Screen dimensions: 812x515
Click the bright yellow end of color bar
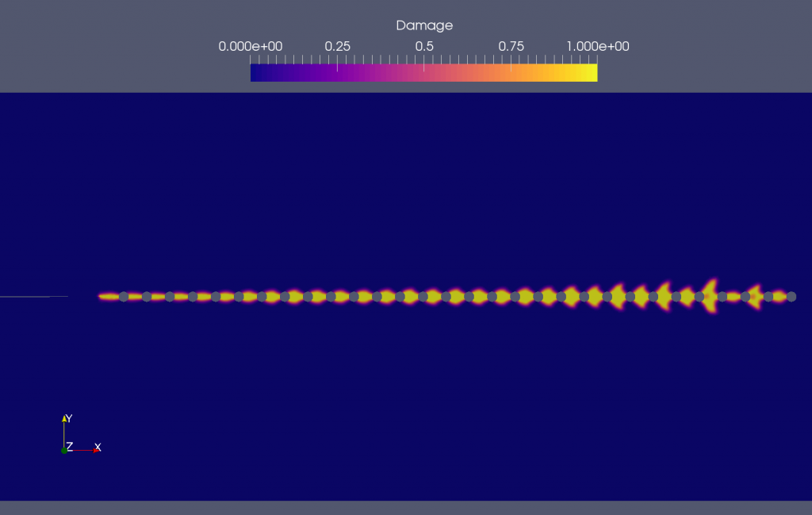click(x=592, y=72)
